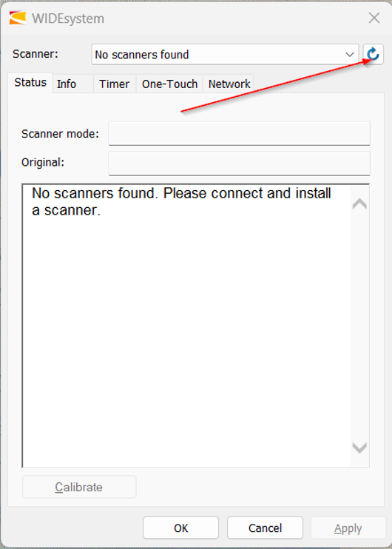This screenshot has width=392, height=549.
Task: Click the status message down arrow
Action: click(x=359, y=448)
